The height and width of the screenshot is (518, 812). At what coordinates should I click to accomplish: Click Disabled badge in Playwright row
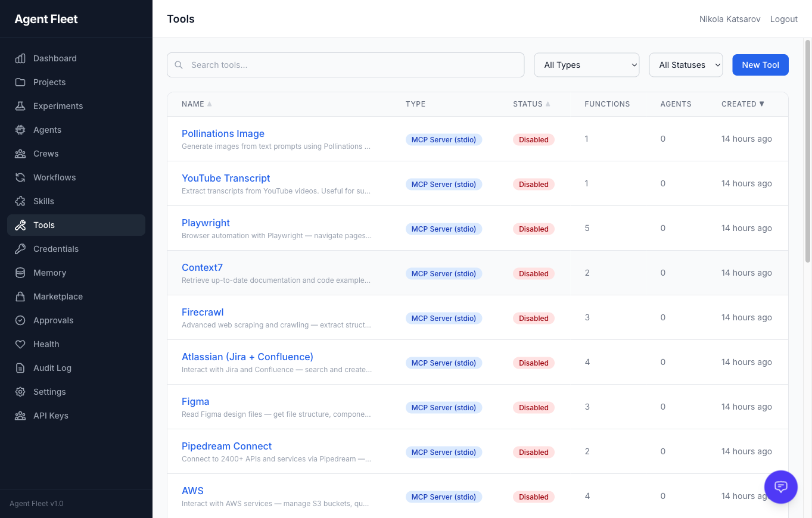point(534,229)
